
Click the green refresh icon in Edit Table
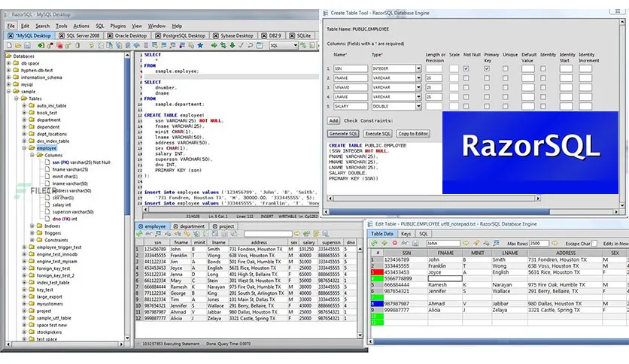(x=374, y=243)
